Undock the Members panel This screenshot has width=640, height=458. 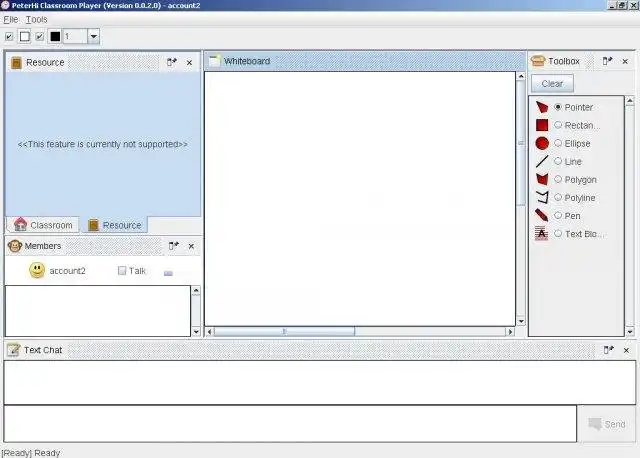pyautogui.click(x=174, y=246)
